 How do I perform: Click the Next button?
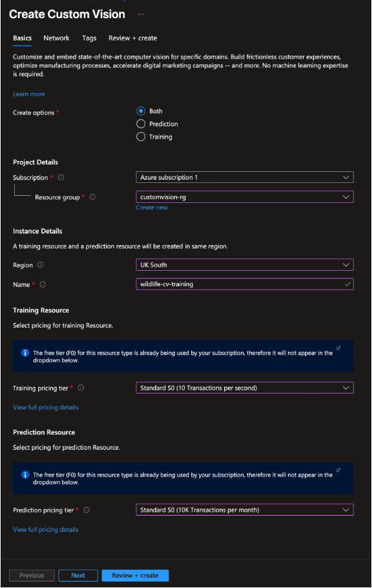[x=78, y=575]
